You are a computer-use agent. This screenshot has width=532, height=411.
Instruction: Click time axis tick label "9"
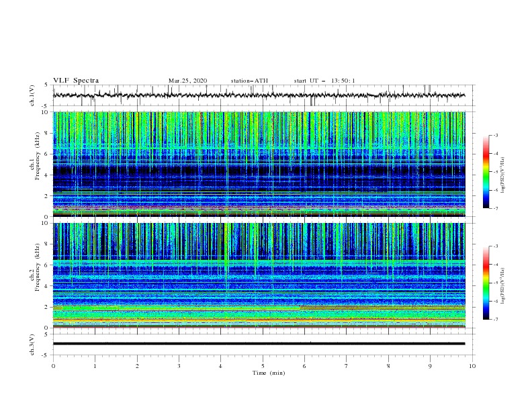click(430, 366)
